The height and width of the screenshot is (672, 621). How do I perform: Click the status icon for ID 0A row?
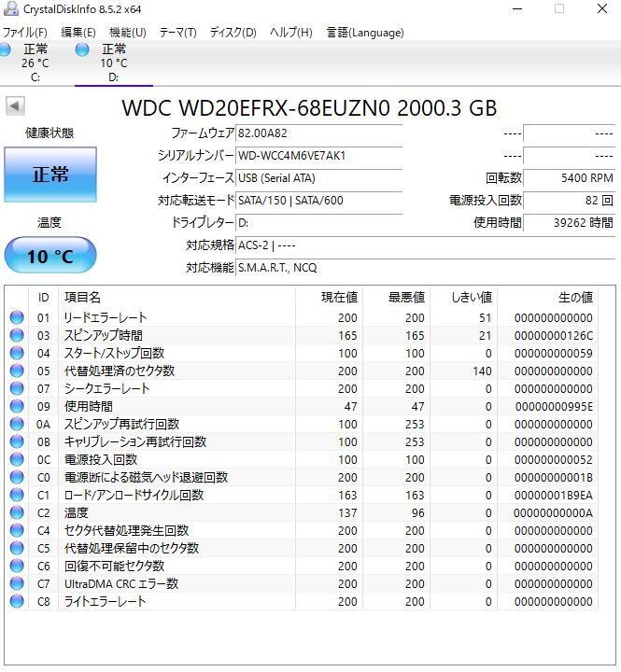coord(17,424)
